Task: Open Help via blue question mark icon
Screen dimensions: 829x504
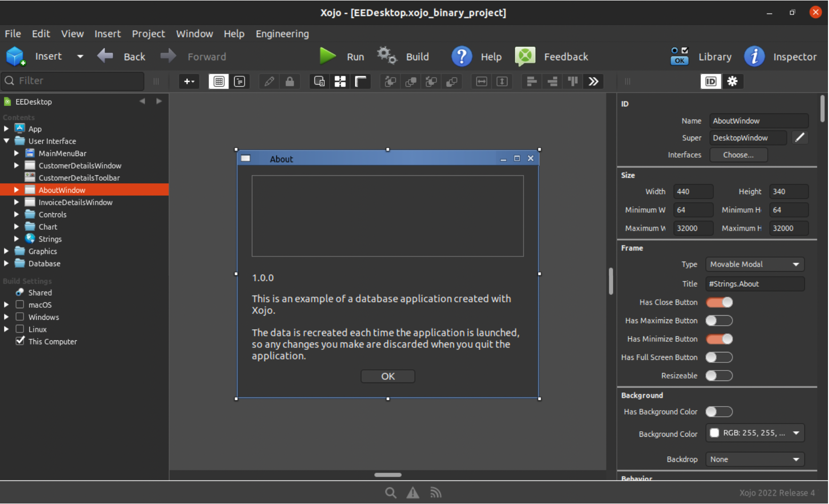Action: (462, 56)
